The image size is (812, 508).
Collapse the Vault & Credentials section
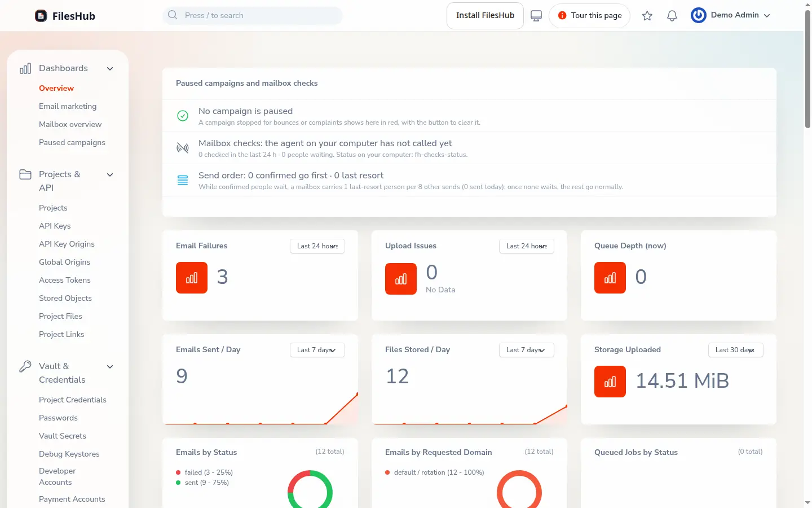click(110, 366)
